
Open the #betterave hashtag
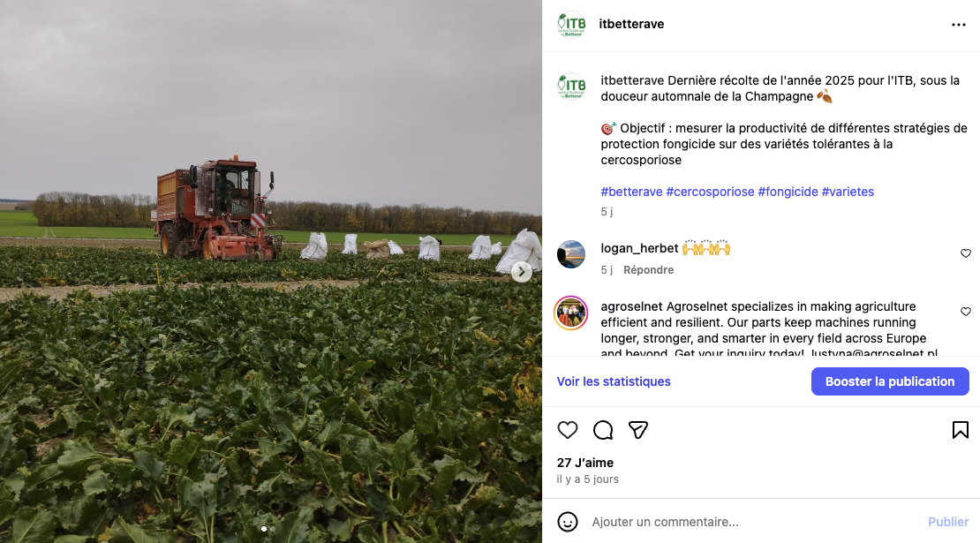(631, 192)
